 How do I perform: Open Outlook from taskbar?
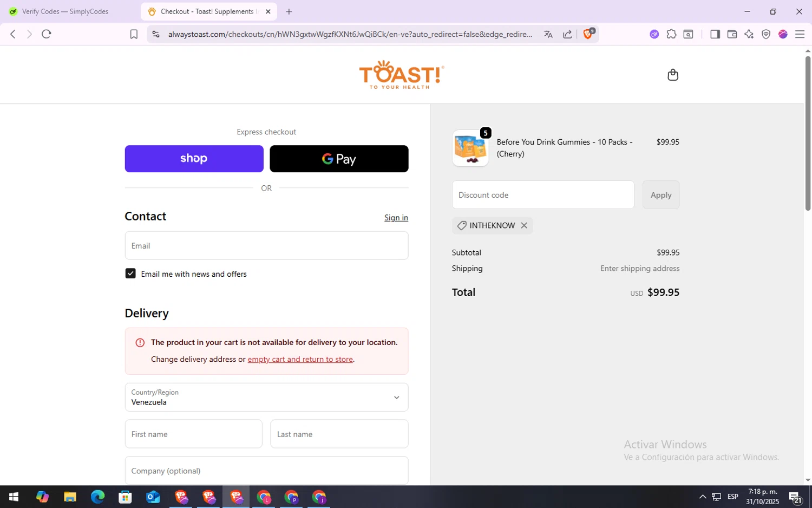[153, 497]
